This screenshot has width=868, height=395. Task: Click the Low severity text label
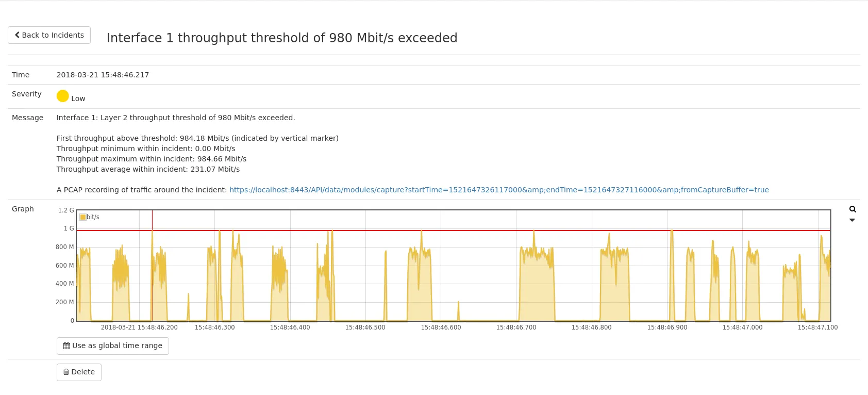click(x=78, y=98)
